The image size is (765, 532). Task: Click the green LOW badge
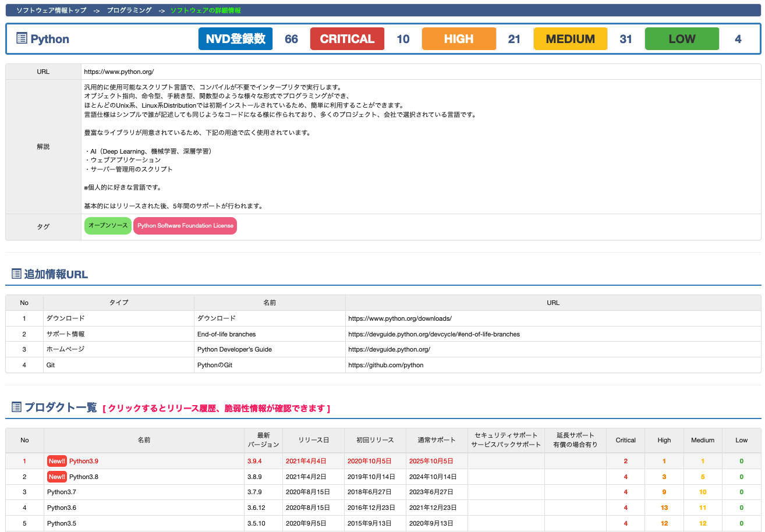tap(682, 39)
